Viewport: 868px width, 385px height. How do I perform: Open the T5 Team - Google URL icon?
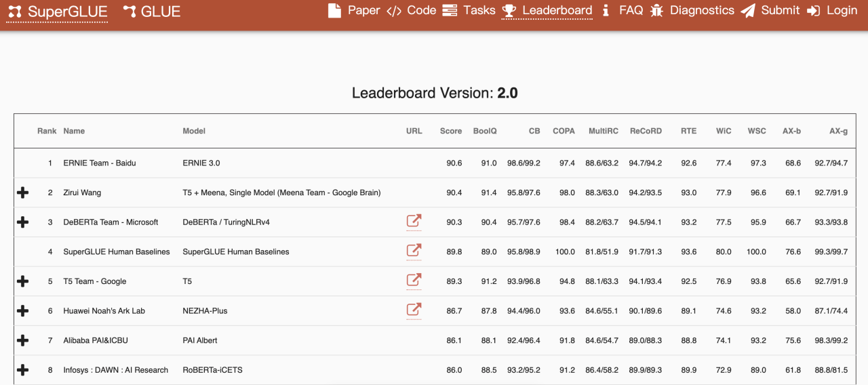coord(414,280)
